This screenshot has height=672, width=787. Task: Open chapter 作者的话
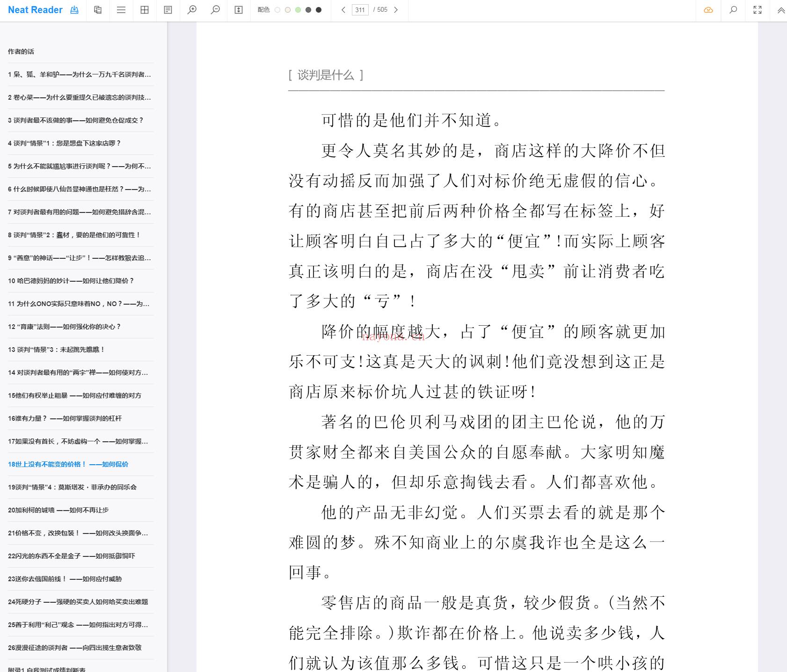click(21, 51)
